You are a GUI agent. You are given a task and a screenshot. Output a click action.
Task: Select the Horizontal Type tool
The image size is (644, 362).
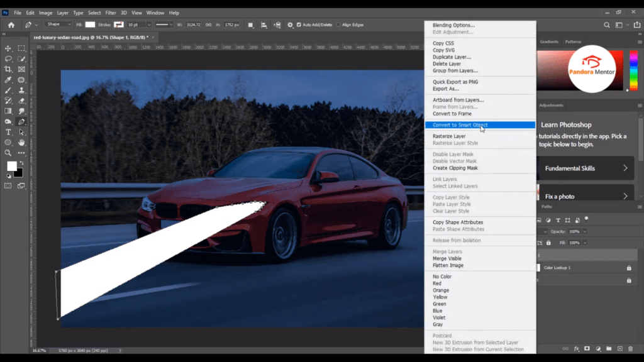[8, 132]
